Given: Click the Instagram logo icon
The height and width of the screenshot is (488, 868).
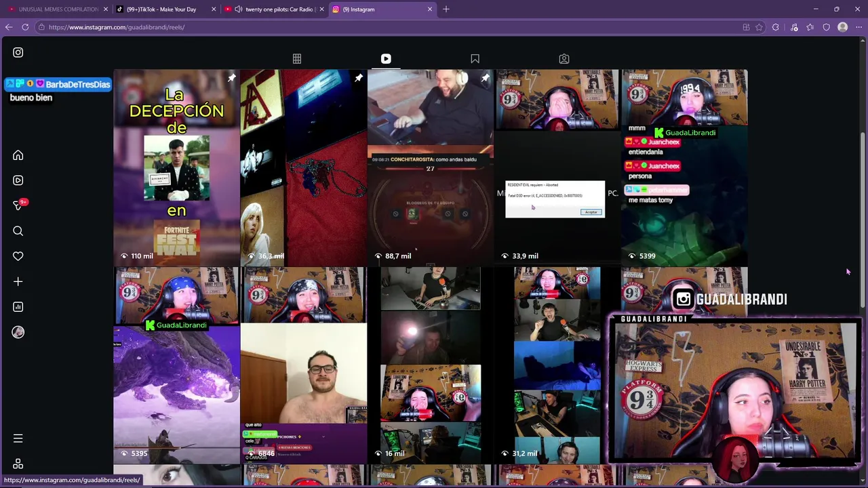Looking at the screenshot, I should point(18,52).
